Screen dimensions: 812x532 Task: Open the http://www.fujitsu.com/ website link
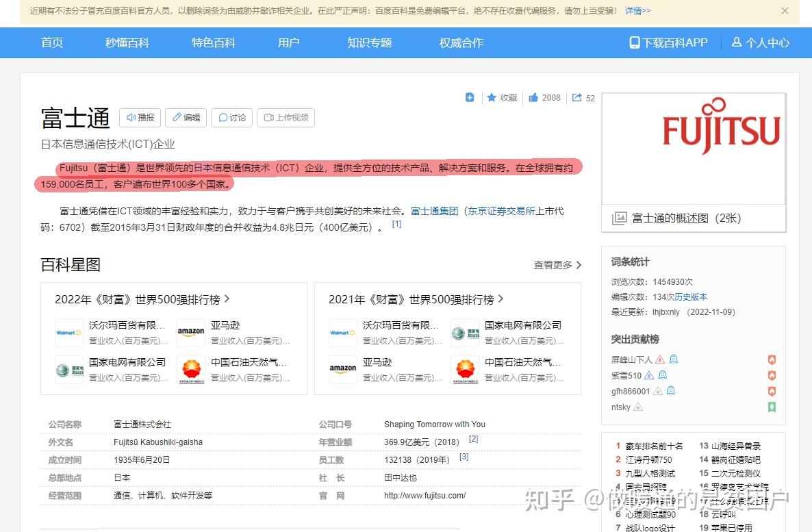pyautogui.click(x=424, y=496)
